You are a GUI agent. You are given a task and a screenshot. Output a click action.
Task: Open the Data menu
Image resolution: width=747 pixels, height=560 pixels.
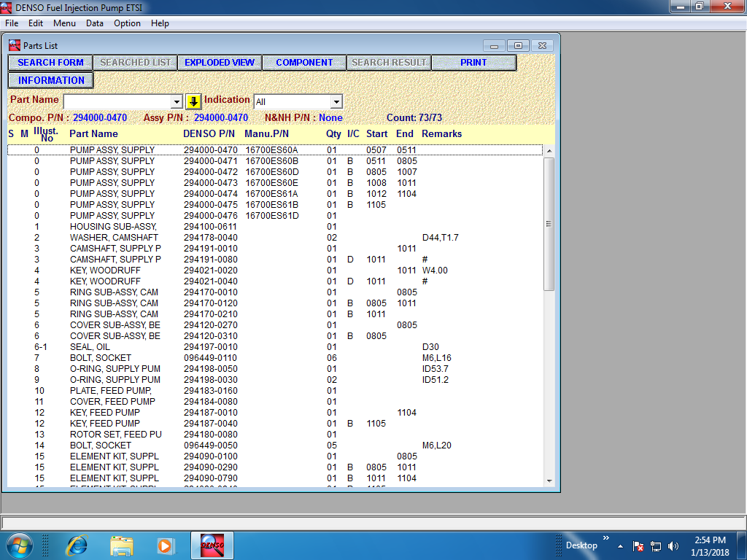tap(95, 23)
